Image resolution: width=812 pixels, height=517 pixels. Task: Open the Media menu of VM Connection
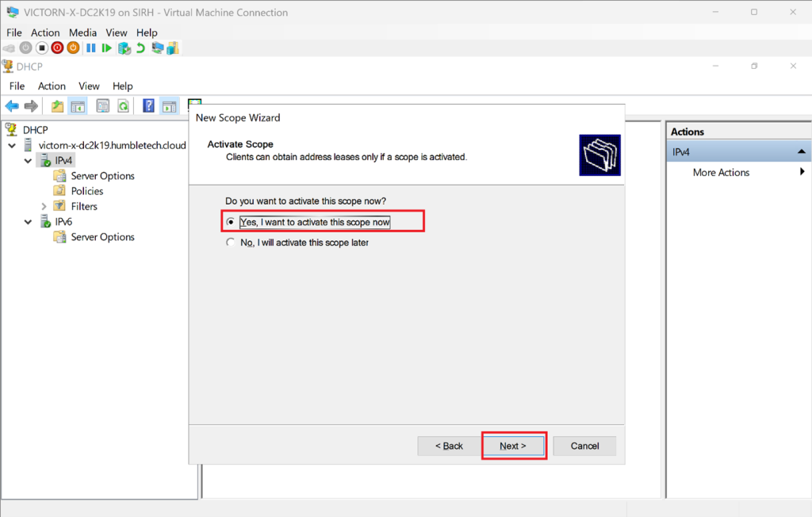pyautogui.click(x=82, y=33)
